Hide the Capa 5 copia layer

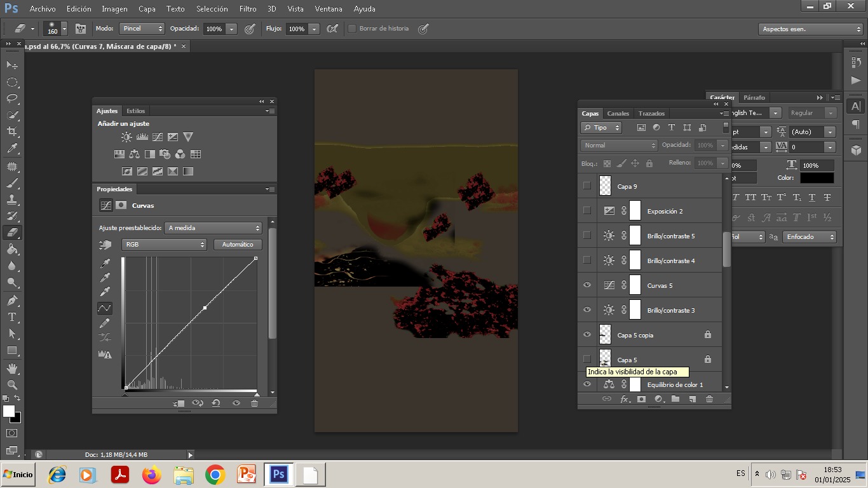(587, 335)
